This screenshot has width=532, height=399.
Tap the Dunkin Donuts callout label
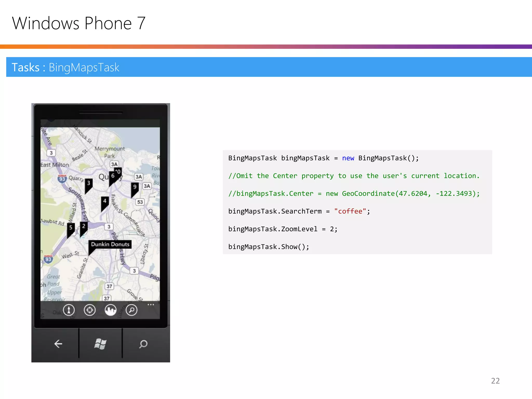click(x=110, y=244)
